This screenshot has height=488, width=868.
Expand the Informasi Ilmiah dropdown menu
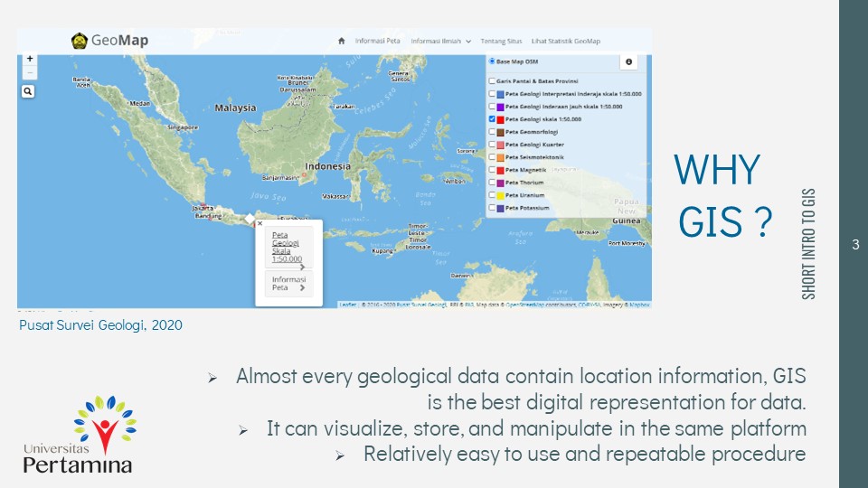440,41
